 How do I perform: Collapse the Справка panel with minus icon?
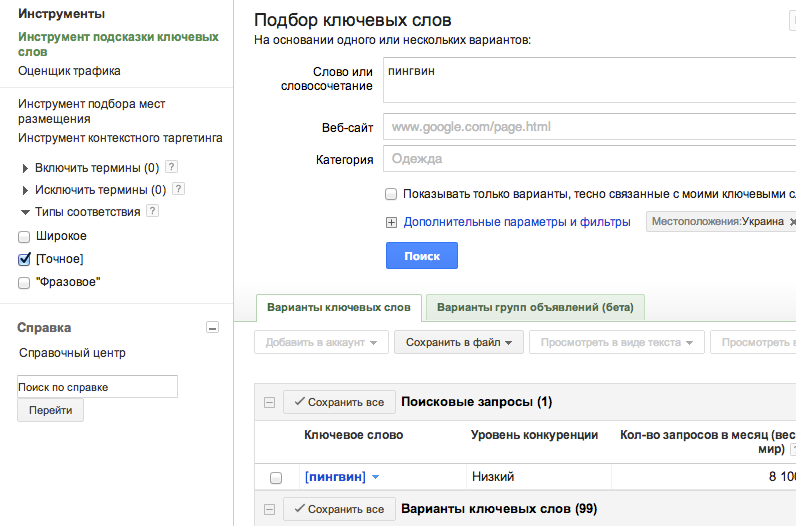(x=212, y=327)
